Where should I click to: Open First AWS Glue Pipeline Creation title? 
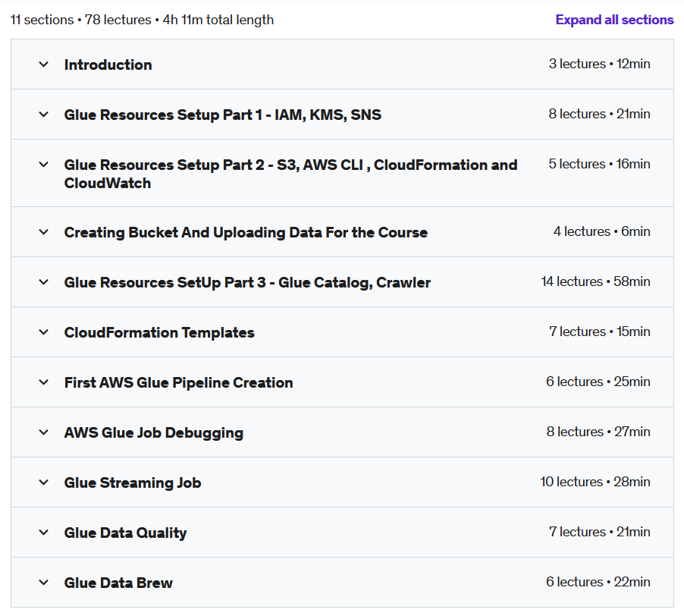click(x=178, y=382)
